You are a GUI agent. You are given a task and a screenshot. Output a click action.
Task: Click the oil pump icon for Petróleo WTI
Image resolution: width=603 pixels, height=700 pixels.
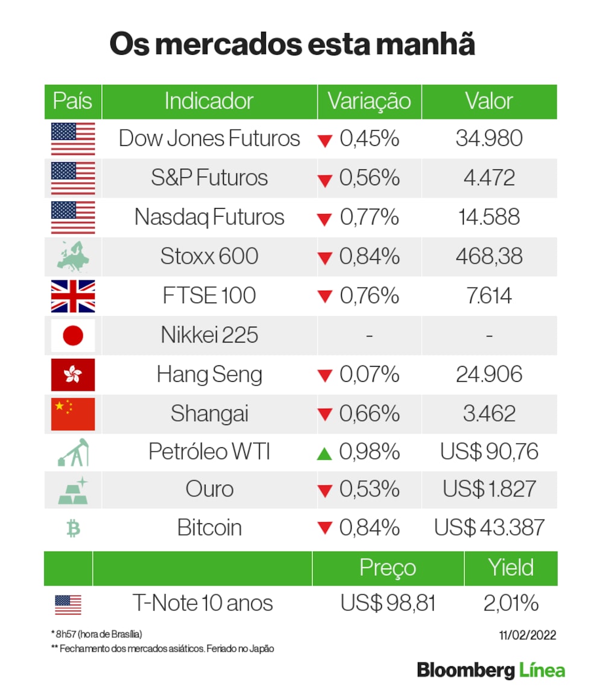tap(74, 452)
